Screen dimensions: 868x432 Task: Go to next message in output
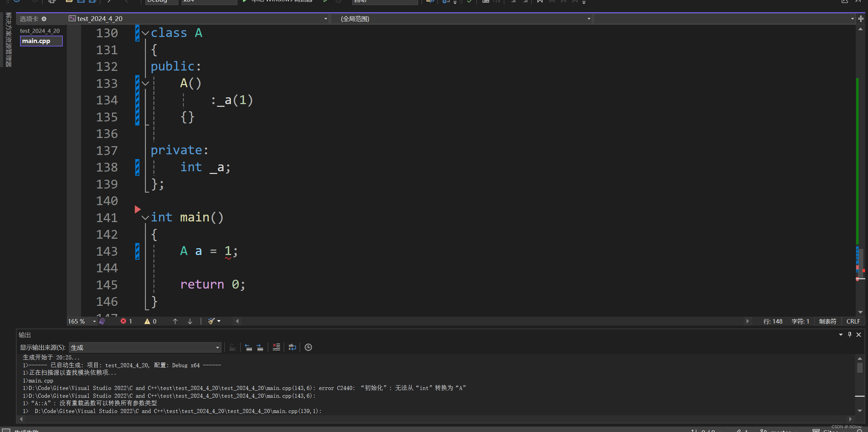click(x=260, y=347)
